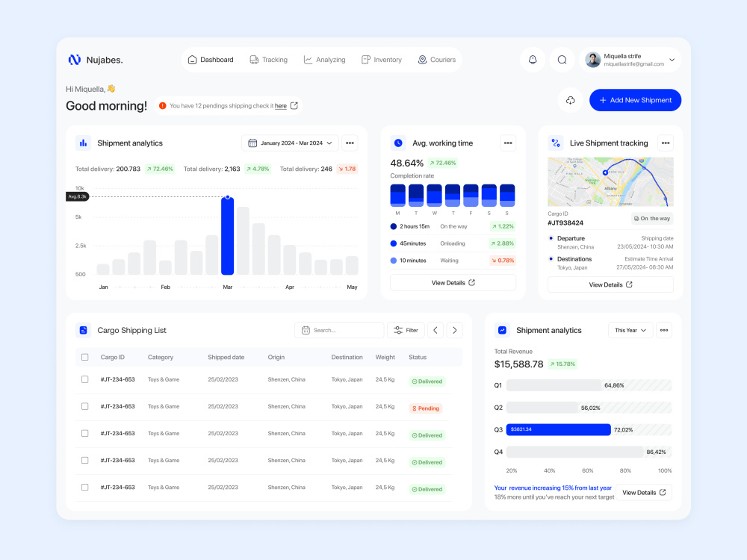Click the red alert icon in pending notice
Viewport: 747px width, 560px height.
pos(162,106)
